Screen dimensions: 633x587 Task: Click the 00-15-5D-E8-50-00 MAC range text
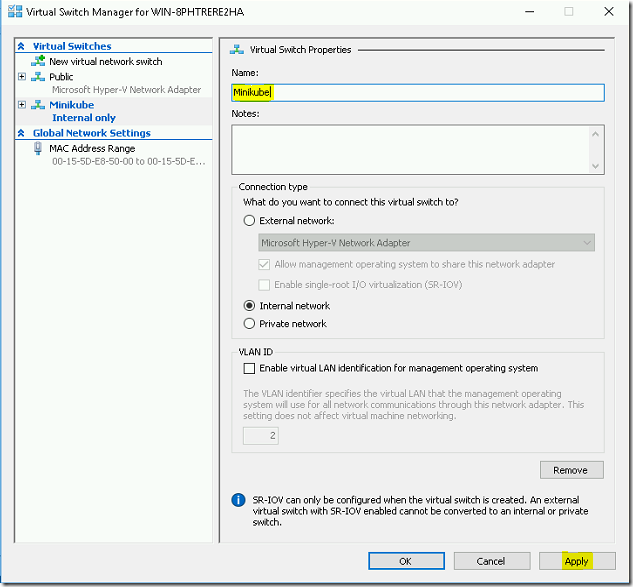129,161
